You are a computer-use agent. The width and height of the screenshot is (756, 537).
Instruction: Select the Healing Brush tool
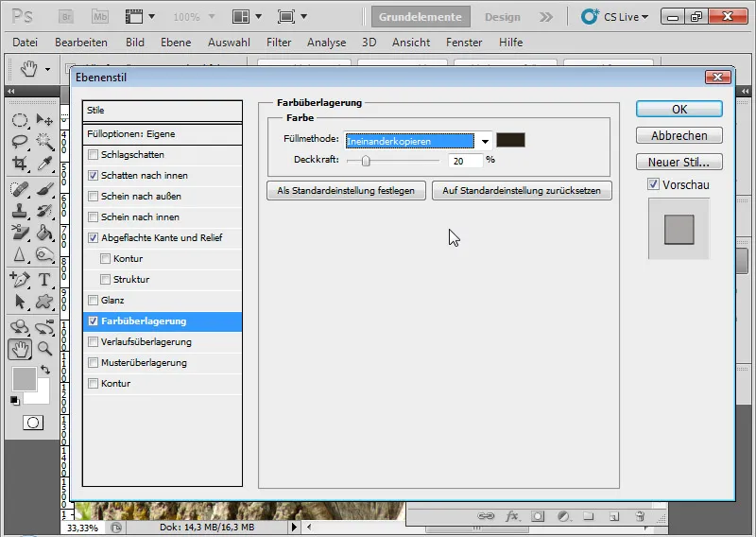[19, 189]
